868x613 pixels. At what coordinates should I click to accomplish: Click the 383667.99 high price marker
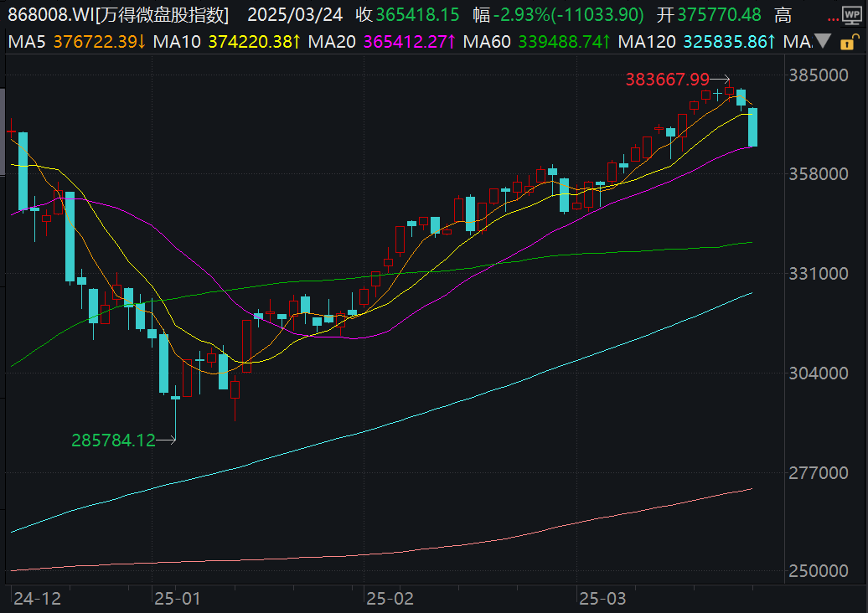(x=668, y=80)
